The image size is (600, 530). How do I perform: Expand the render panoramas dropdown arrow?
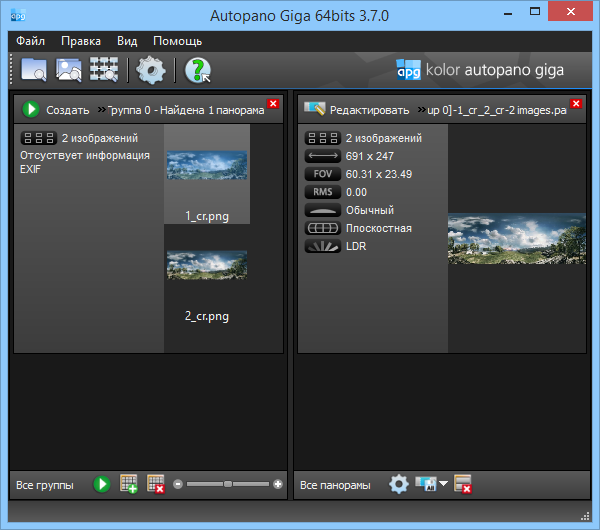[443, 484]
